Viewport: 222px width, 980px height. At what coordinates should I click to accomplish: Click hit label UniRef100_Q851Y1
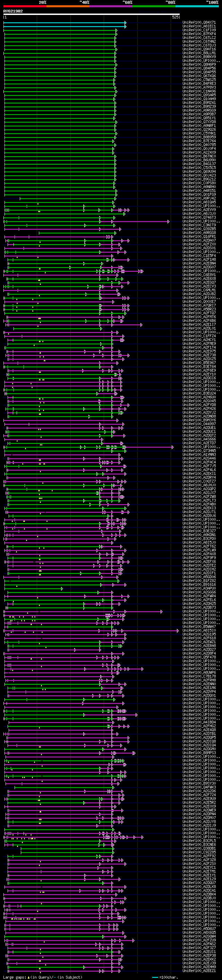pos(199,118)
